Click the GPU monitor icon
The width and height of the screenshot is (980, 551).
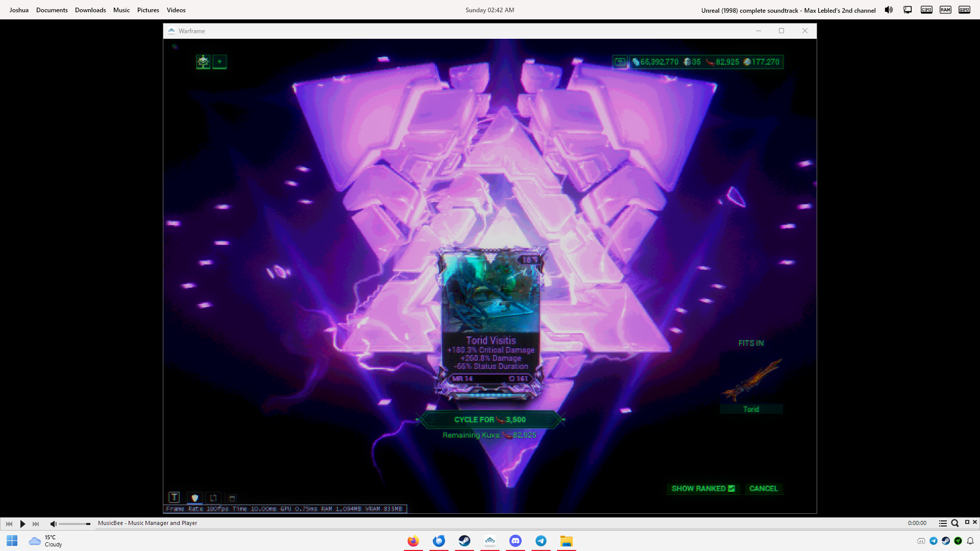click(x=964, y=10)
